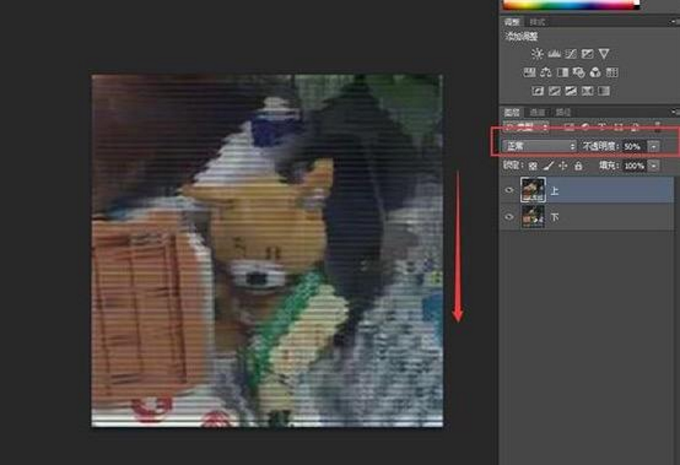Click the 下 layer thumbnail
Screen dimensions: 680x465
[x=533, y=216]
